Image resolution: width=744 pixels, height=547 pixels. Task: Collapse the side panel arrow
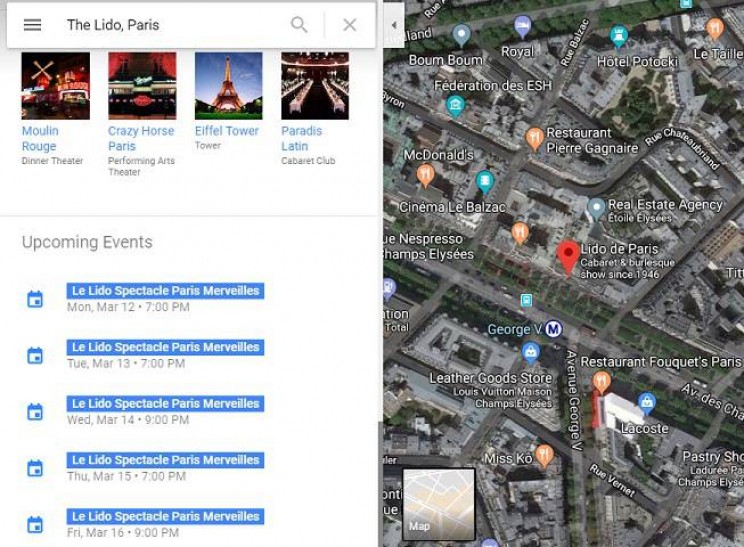393,25
